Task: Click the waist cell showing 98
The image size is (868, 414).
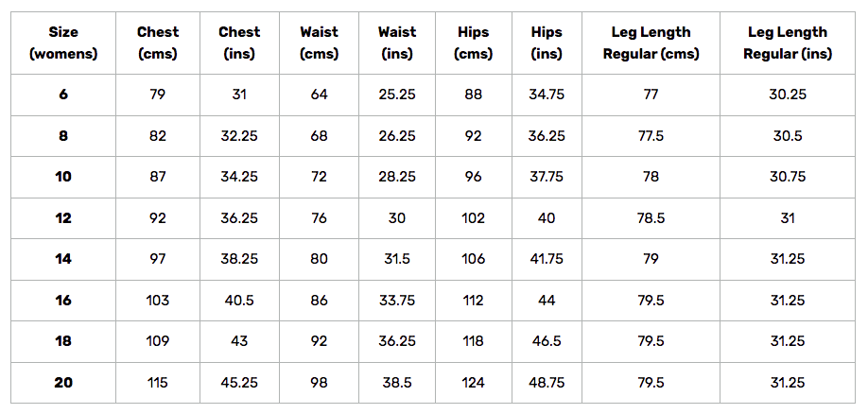Action: click(319, 383)
